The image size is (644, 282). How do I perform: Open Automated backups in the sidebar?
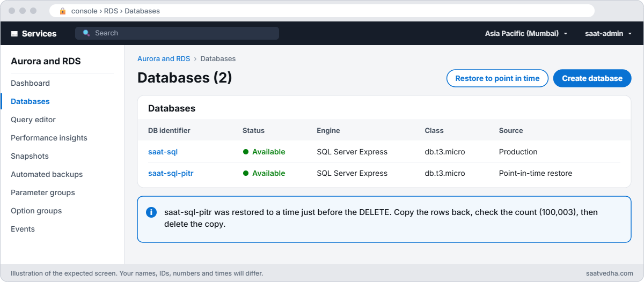point(47,174)
